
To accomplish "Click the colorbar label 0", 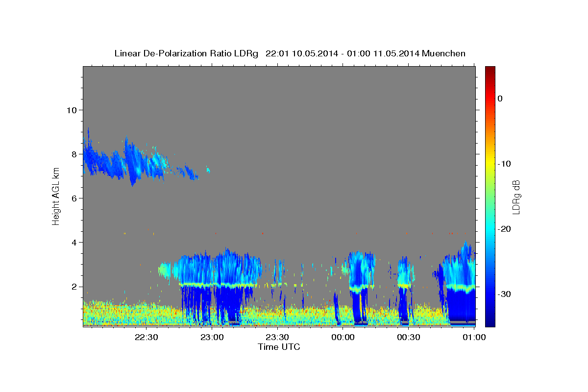I will (500, 98).
